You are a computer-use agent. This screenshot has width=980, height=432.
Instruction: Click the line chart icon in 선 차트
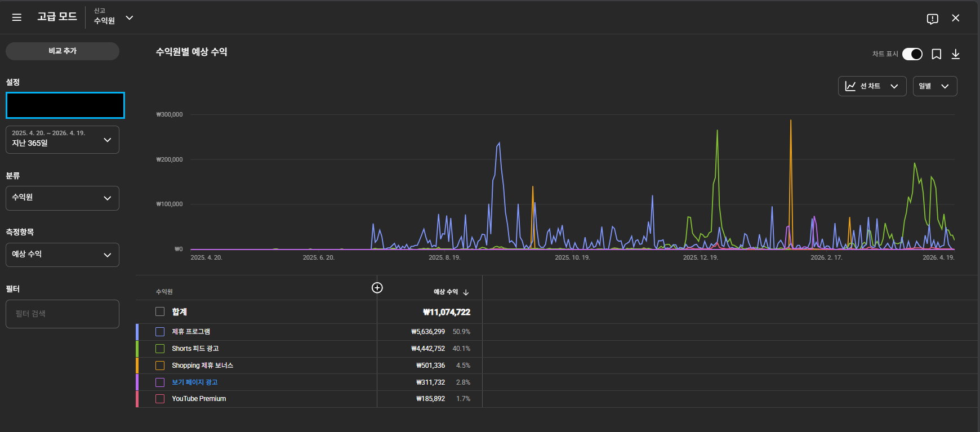(850, 86)
